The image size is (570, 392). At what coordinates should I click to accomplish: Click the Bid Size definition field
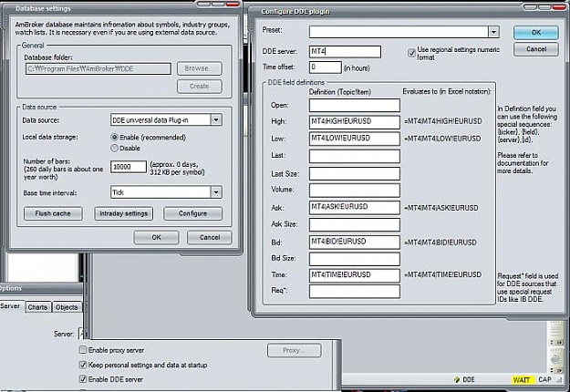pyautogui.click(x=355, y=259)
